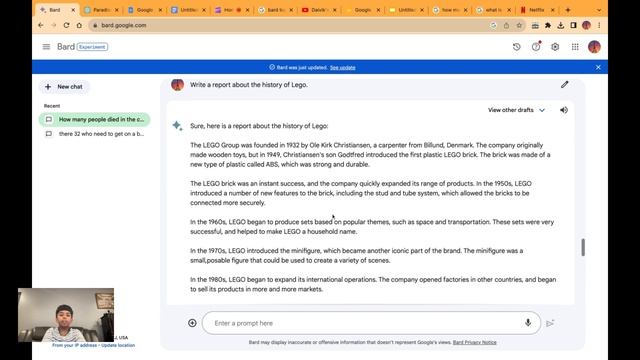Click the response area scrollbar thumb

(x=583, y=247)
